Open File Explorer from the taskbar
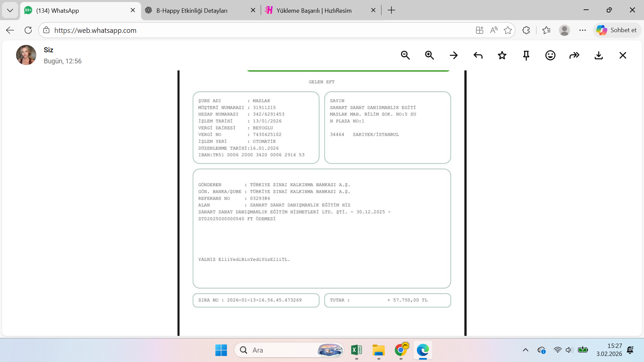Image resolution: width=644 pixels, height=362 pixels. (x=379, y=350)
